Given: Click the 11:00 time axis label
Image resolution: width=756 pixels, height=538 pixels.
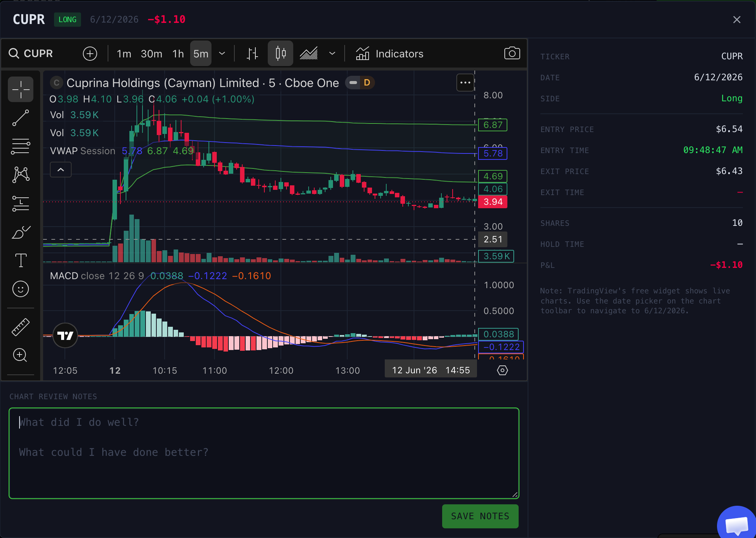Looking at the screenshot, I should pyautogui.click(x=215, y=371).
